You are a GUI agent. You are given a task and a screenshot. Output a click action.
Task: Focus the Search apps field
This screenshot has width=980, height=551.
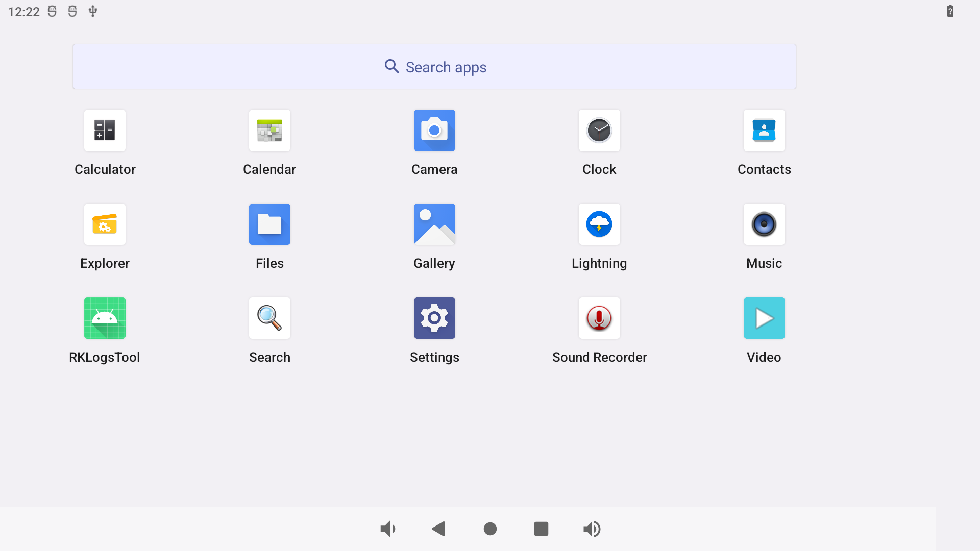point(434,67)
